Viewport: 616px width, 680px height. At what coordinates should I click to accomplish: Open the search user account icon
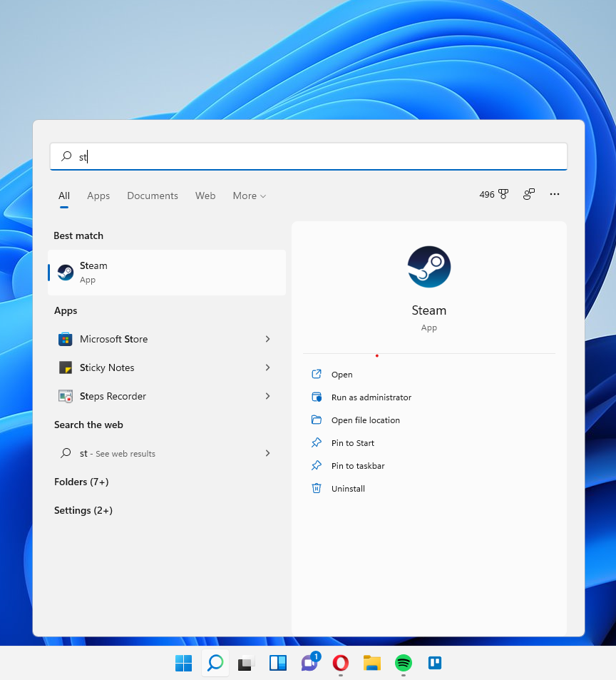pyautogui.click(x=528, y=194)
